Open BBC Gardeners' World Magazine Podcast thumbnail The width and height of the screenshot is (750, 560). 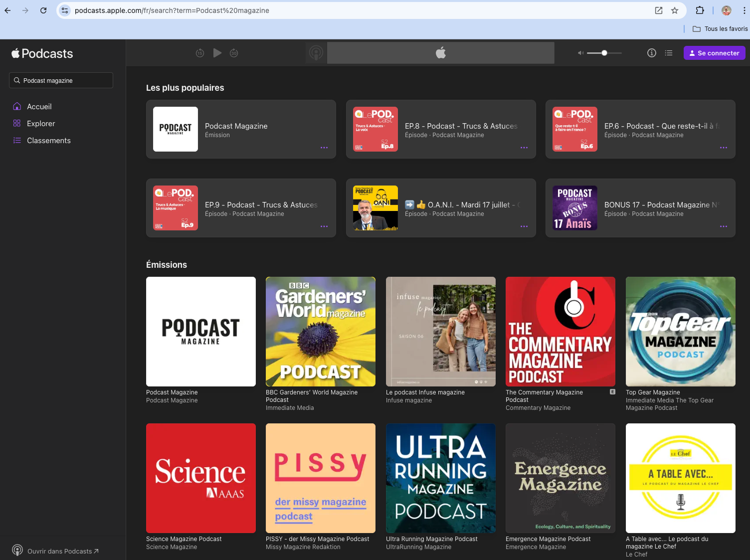[x=320, y=331]
